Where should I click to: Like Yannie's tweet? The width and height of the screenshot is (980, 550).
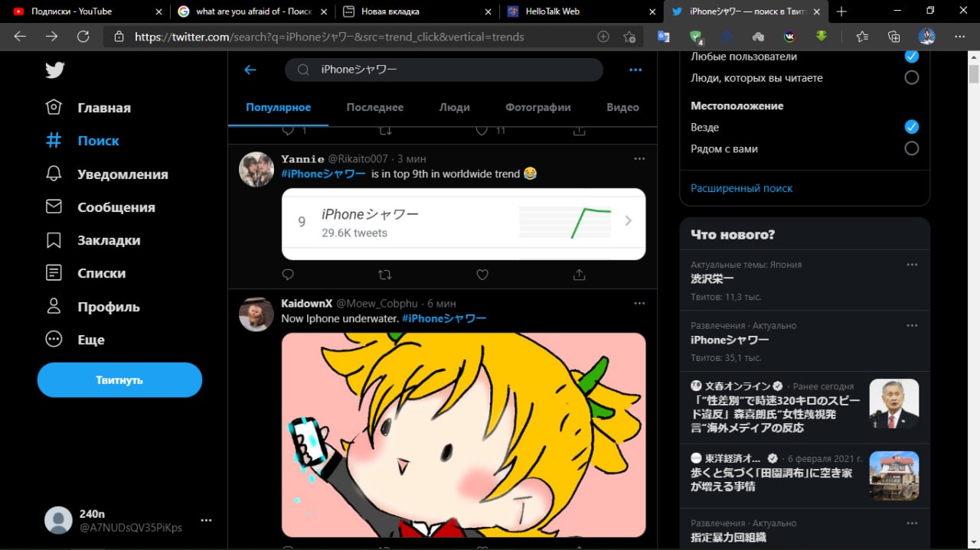(482, 274)
